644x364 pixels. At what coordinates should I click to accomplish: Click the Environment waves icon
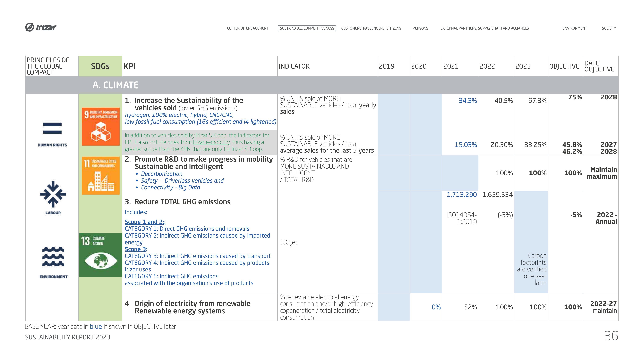[x=53, y=256]
